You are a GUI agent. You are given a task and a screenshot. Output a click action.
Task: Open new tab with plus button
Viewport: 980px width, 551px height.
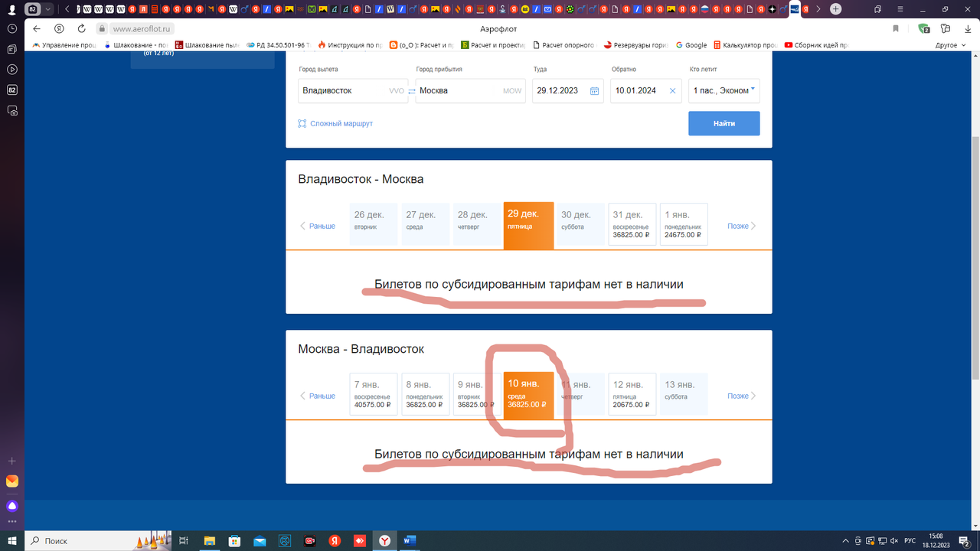(835, 9)
